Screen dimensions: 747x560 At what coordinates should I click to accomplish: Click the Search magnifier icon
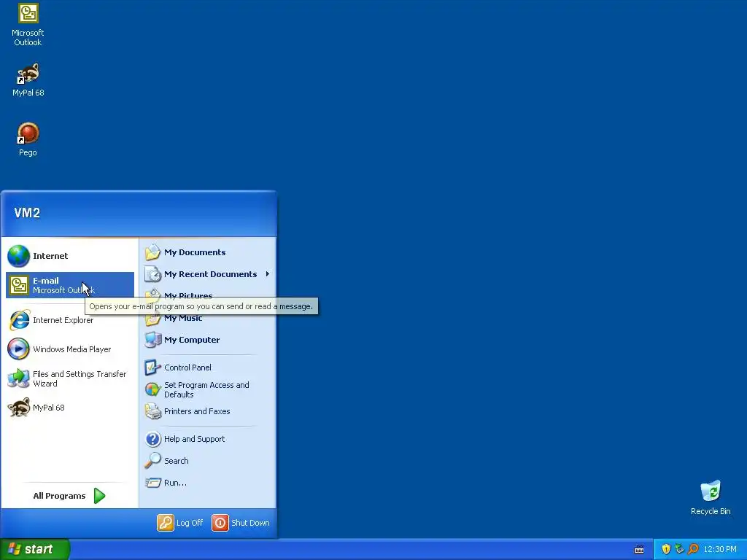point(153,461)
